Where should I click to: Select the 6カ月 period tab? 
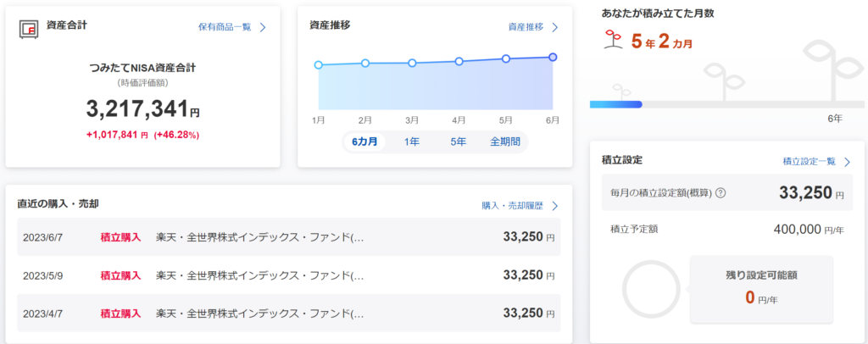point(364,141)
